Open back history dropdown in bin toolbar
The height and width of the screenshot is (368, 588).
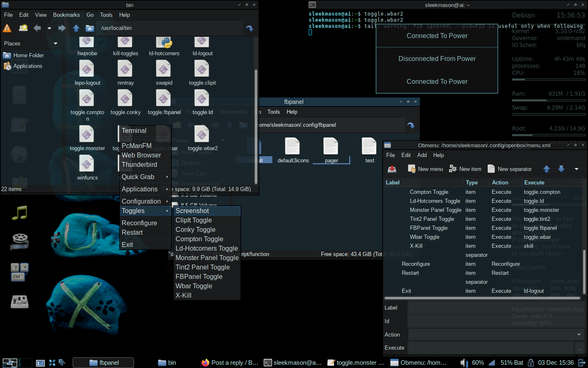click(x=49, y=28)
